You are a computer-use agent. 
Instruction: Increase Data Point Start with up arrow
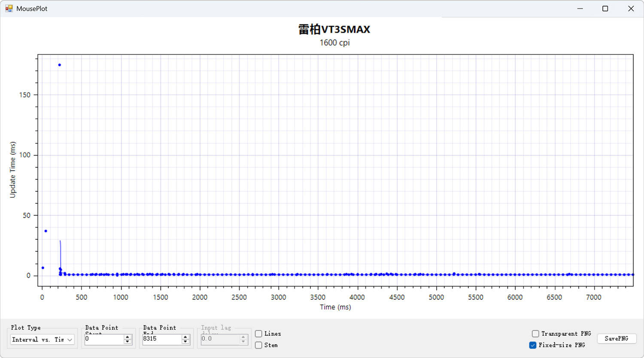pyautogui.click(x=128, y=337)
